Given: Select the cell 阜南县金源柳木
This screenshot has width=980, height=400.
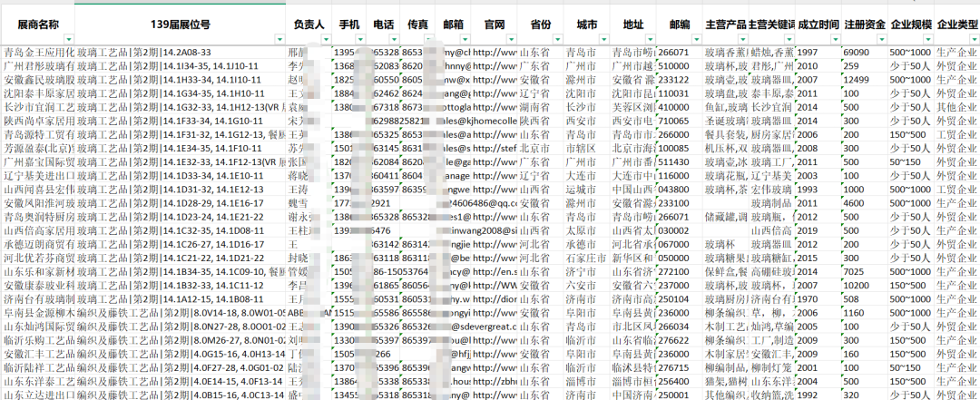Looking at the screenshot, I should tap(37, 312).
